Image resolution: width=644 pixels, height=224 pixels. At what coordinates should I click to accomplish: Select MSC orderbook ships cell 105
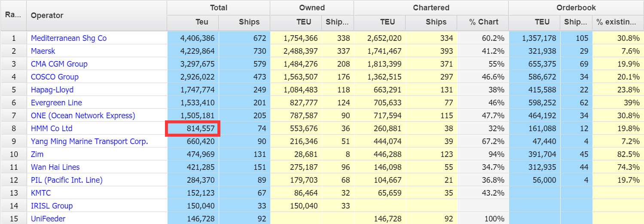(x=576, y=38)
